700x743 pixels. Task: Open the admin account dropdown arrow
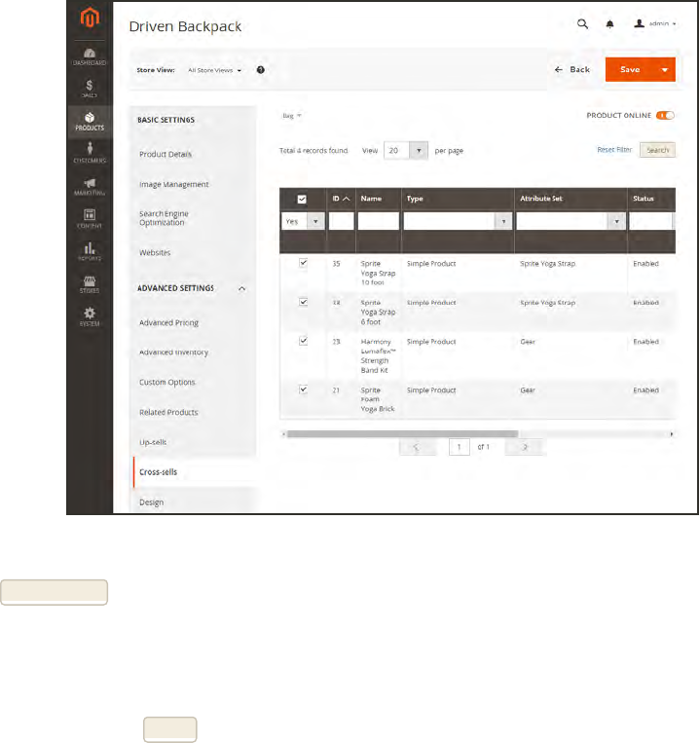coord(674,23)
